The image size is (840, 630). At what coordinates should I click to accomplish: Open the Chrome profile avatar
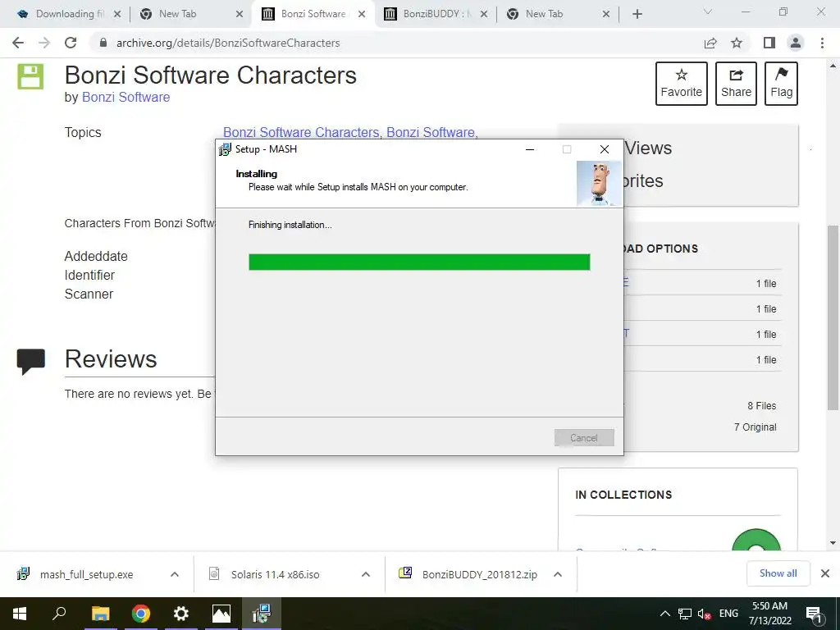(x=796, y=43)
